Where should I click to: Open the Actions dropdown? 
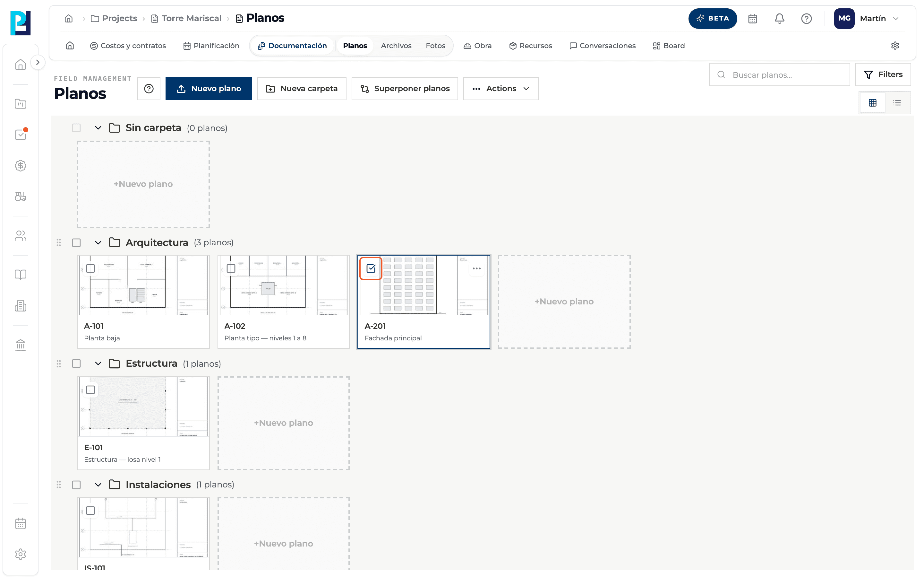coord(501,89)
